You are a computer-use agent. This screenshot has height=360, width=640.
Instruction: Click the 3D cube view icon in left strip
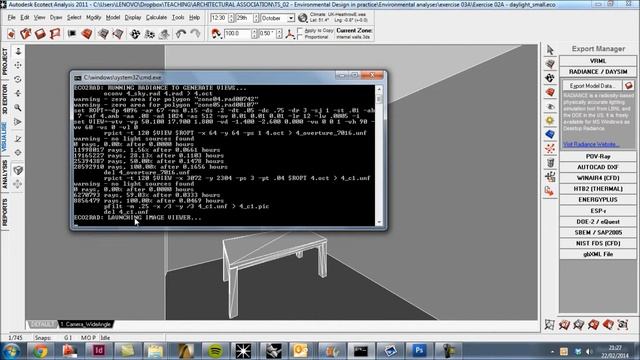[18, 170]
